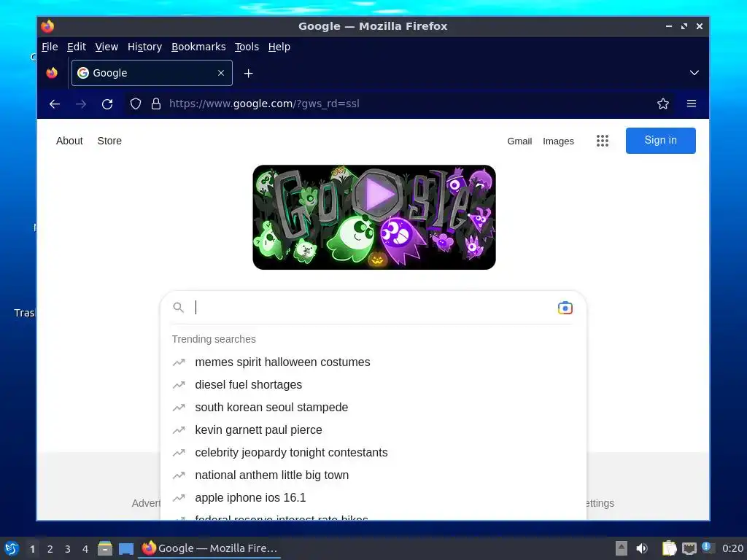
Task: Open the network tray icon
Action: point(689,548)
